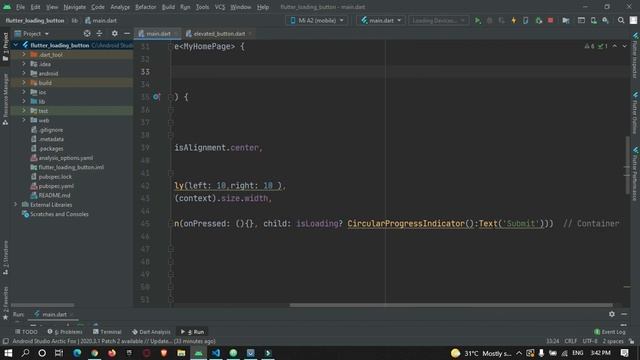Screen dimensions: 640x360
Task: Select the main.dart editor tab
Action: coord(158,34)
